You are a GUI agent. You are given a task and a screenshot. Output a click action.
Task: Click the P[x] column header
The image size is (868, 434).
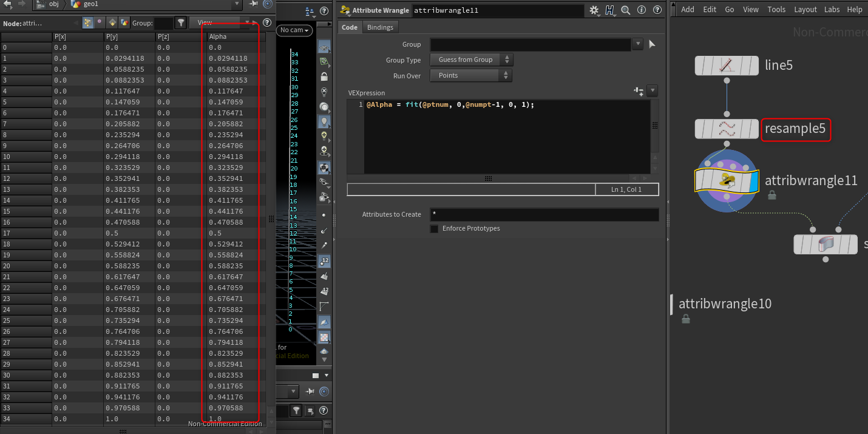pyautogui.click(x=77, y=36)
